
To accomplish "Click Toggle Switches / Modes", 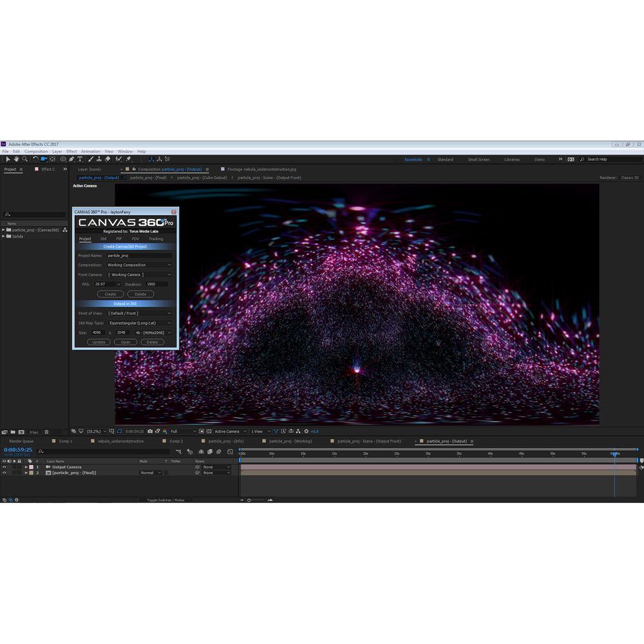I will tap(165, 500).
